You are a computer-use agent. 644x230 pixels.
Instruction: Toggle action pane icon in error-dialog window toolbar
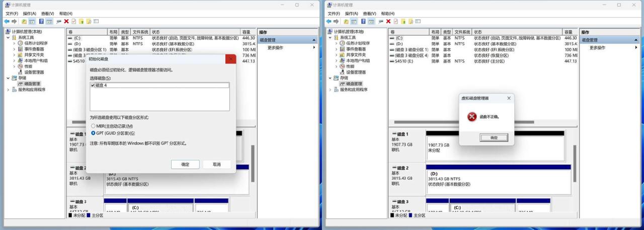coord(371,21)
